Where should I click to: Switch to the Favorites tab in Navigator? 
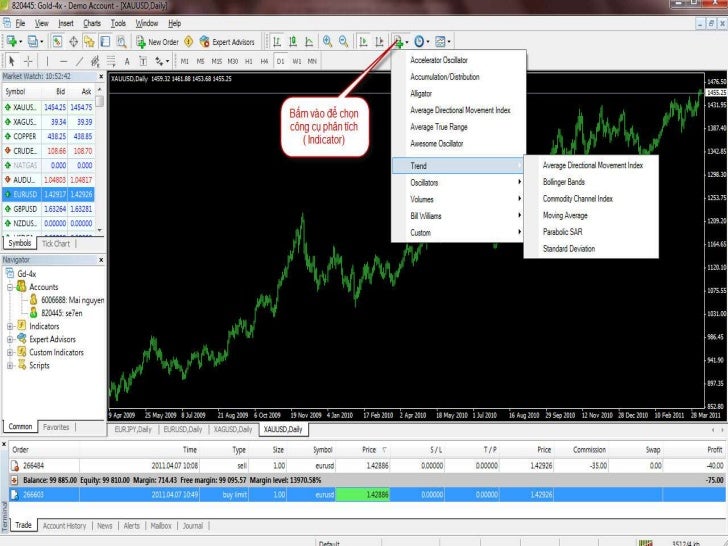coord(56,427)
